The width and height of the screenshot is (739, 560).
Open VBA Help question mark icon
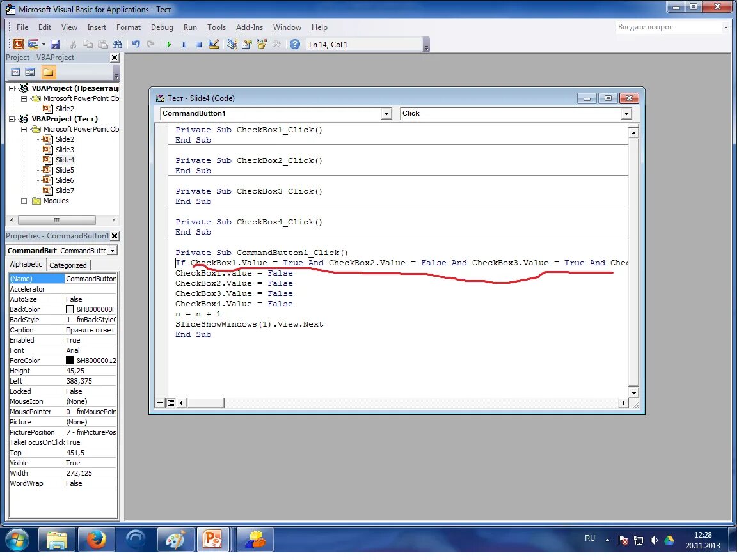pos(294,44)
